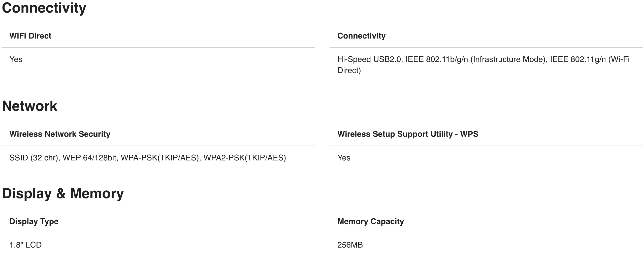Click the Connectivity column label on right
644x272 pixels.
pyautogui.click(x=361, y=36)
